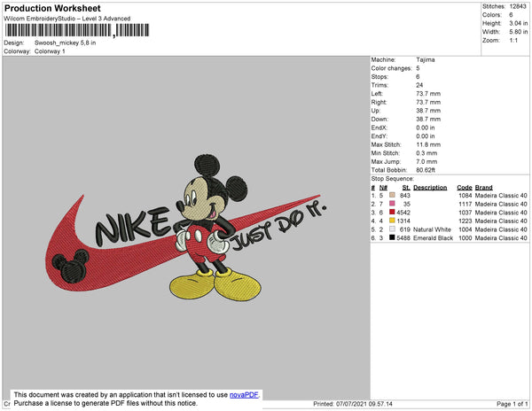Click thread code 1117
The width and height of the screenshot is (532, 411).
(x=465, y=204)
